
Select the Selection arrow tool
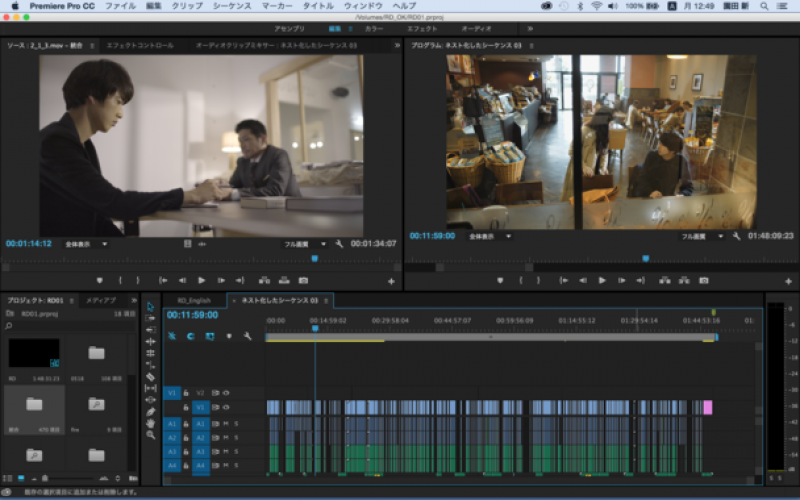(151, 307)
